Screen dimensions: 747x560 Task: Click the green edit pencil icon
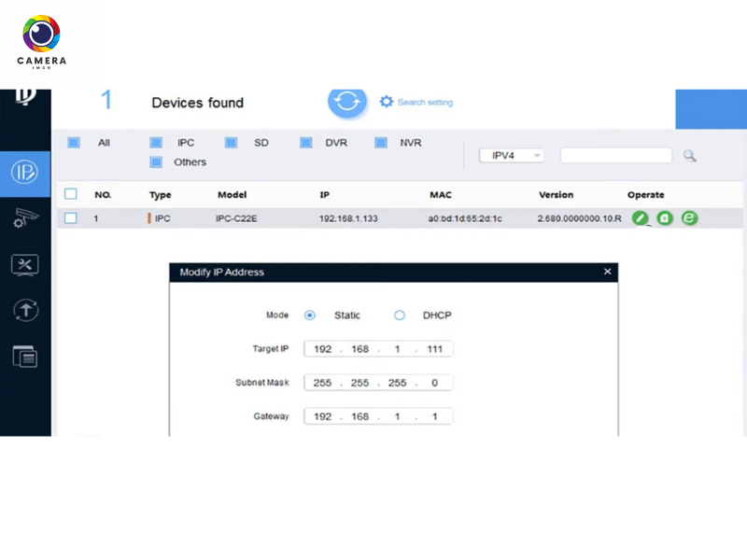pyautogui.click(x=640, y=217)
